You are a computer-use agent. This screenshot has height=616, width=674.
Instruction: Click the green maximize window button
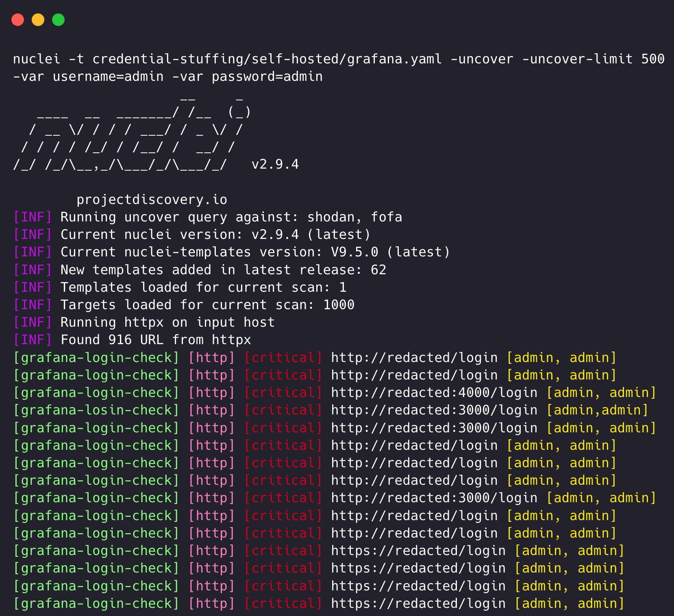[59, 20]
